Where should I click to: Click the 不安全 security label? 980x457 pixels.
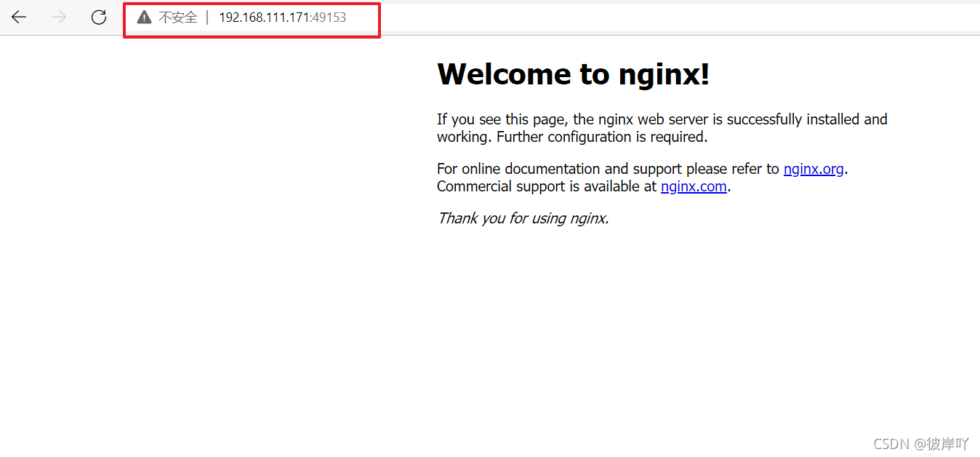[178, 17]
